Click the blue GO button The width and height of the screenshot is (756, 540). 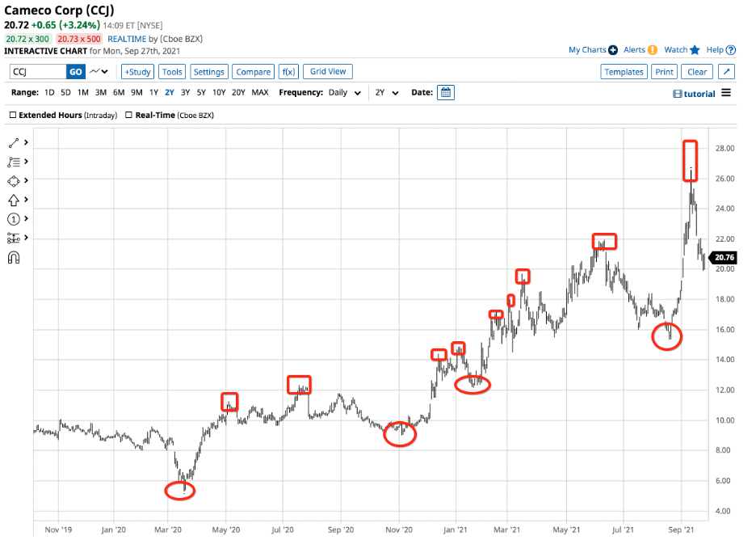click(76, 71)
